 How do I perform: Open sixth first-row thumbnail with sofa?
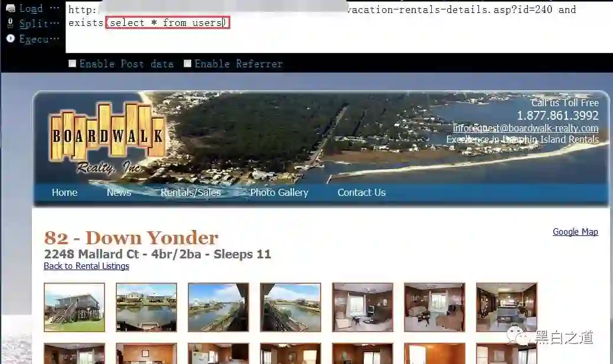coord(434,307)
